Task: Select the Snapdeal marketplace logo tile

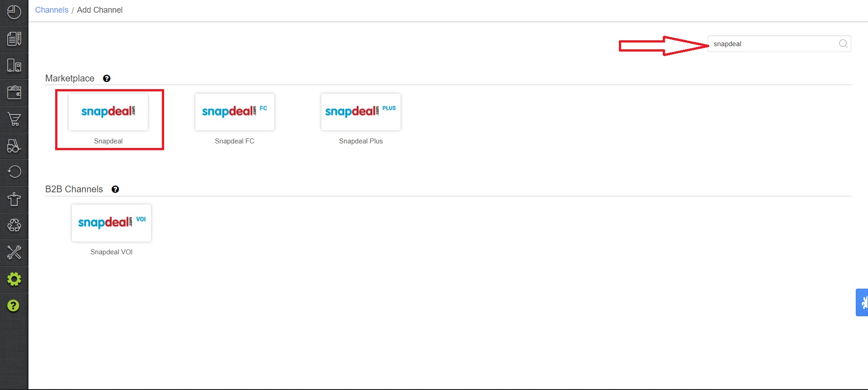Action: (x=108, y=112)
